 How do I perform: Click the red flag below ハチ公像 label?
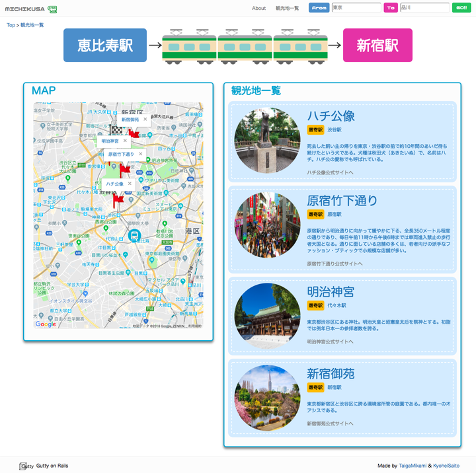[118, 200]
